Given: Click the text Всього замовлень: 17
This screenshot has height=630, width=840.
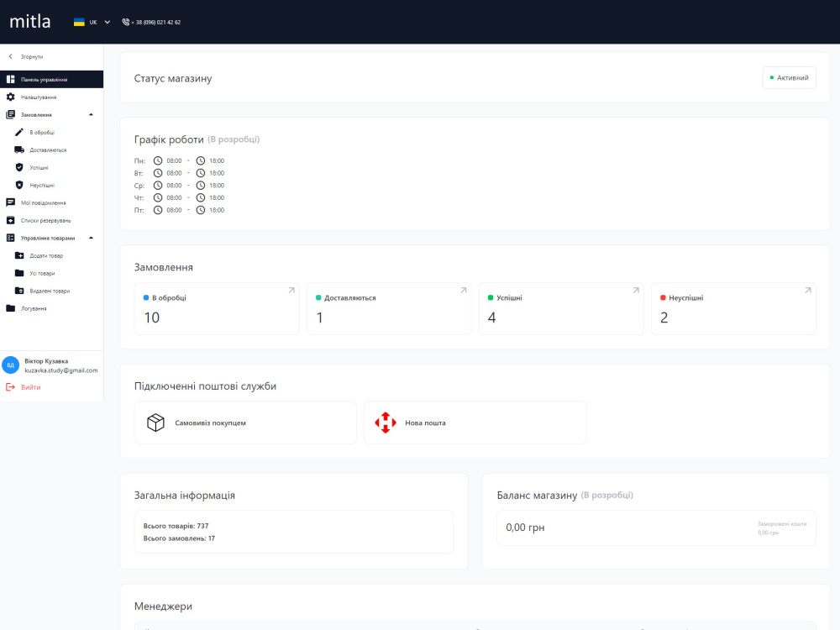Looking at the screenshot, I should tap(179, 538).
